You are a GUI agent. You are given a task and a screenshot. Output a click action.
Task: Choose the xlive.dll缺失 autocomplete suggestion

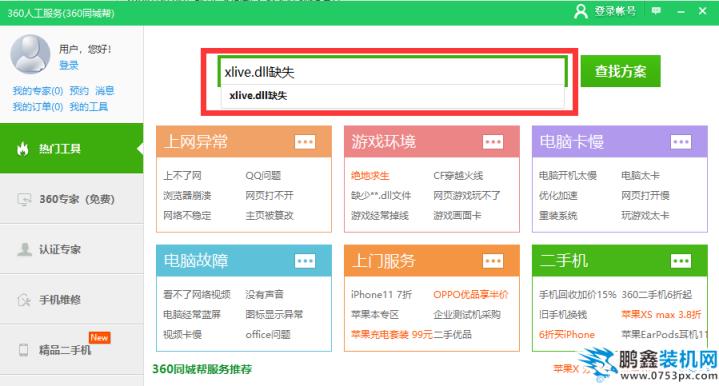pos(393,96)
